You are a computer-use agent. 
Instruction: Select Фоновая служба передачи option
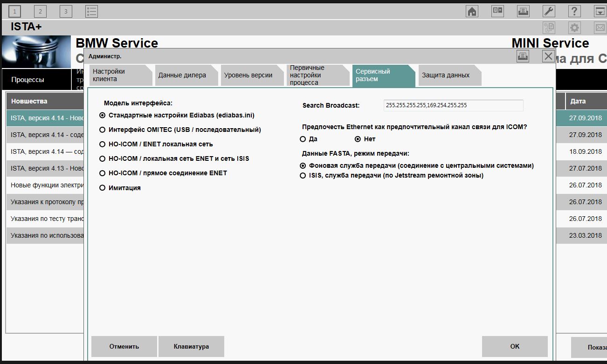417,165
